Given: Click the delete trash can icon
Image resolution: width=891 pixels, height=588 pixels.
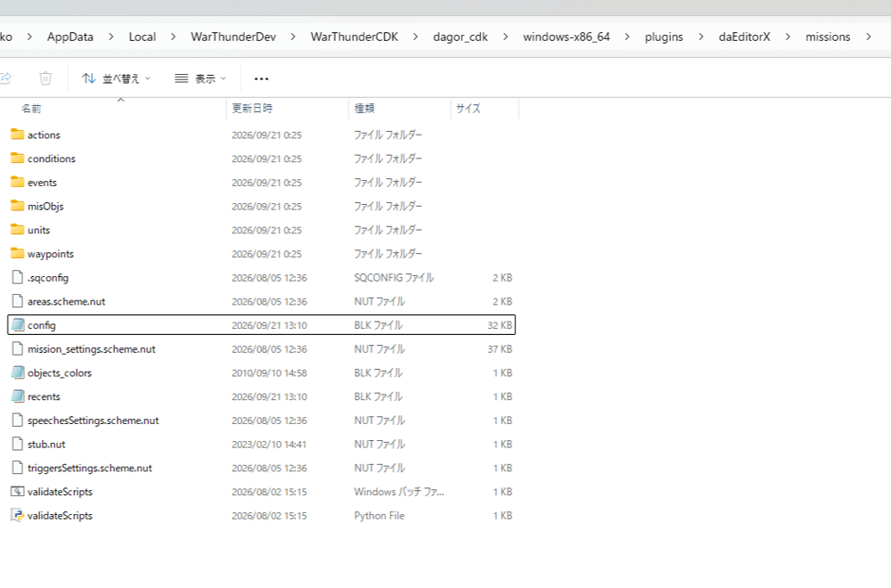Looking at the screenshot, I should click(x=45, y=78).
